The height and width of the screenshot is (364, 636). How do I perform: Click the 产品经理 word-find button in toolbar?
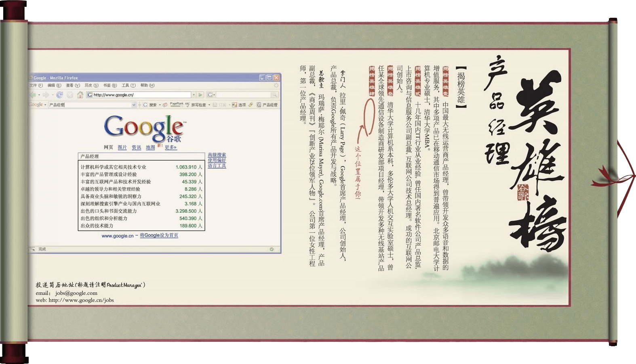pos(267,105)
